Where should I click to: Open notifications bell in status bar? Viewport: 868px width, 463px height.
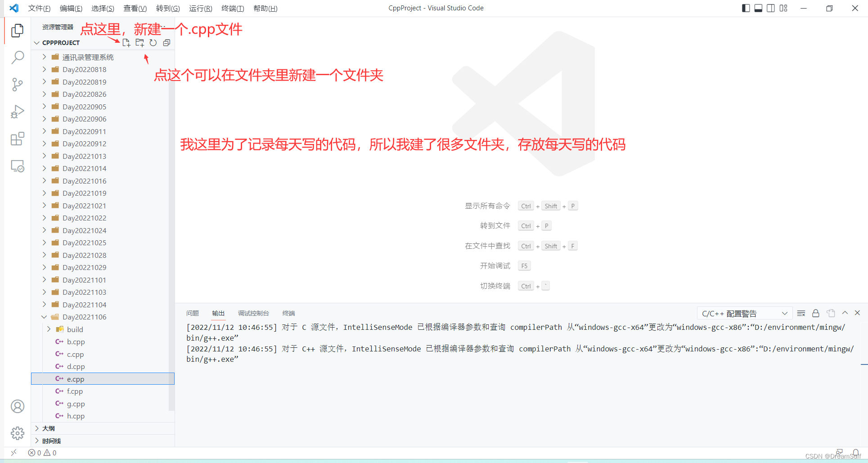click(855, 452)
